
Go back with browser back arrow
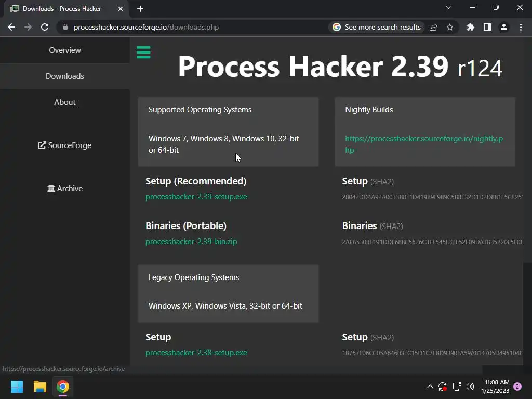click(x=11, y=27)
